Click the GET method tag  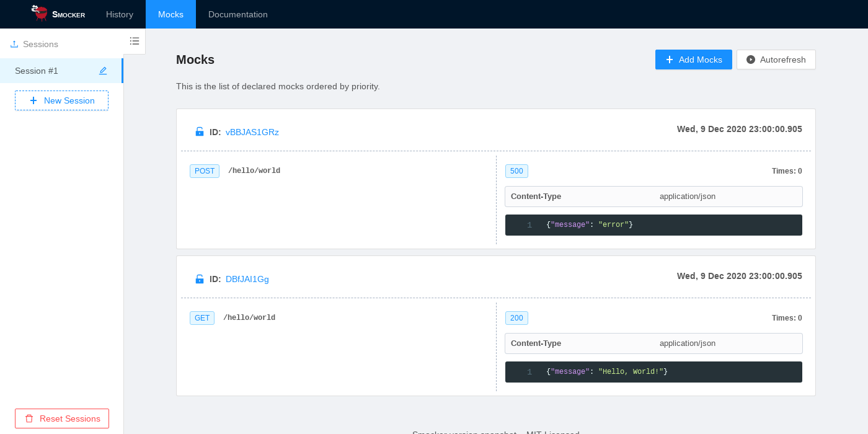[202, 318]
